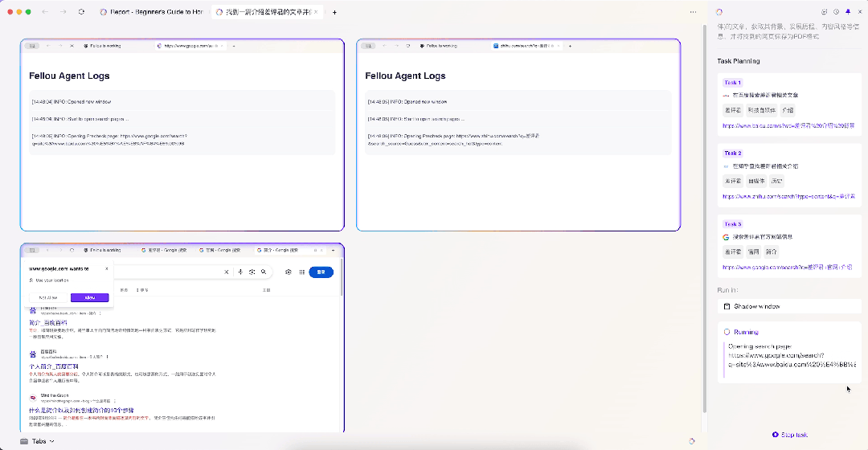This screenshot has height=450, width=868.
Task: Open a new tab with the plus button
Action: coord(334,12)
